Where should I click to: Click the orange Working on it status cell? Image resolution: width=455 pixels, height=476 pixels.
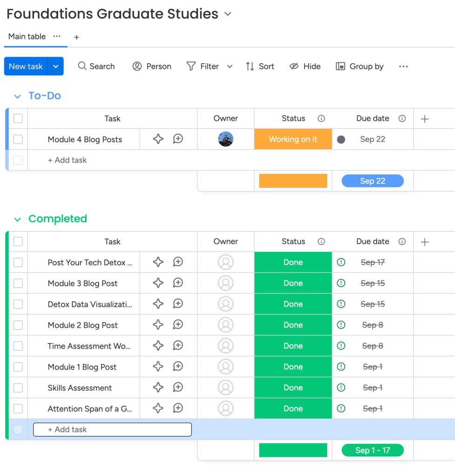point(293,139)
